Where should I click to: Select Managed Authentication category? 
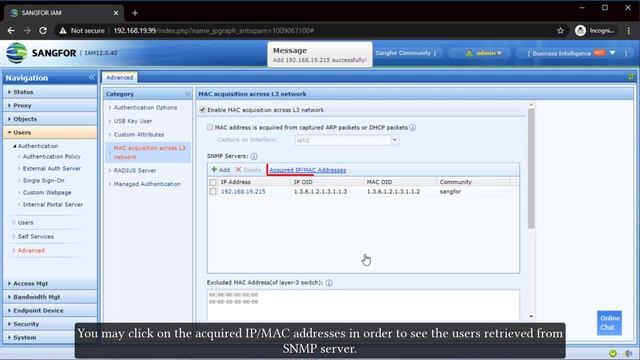point(147,184)
